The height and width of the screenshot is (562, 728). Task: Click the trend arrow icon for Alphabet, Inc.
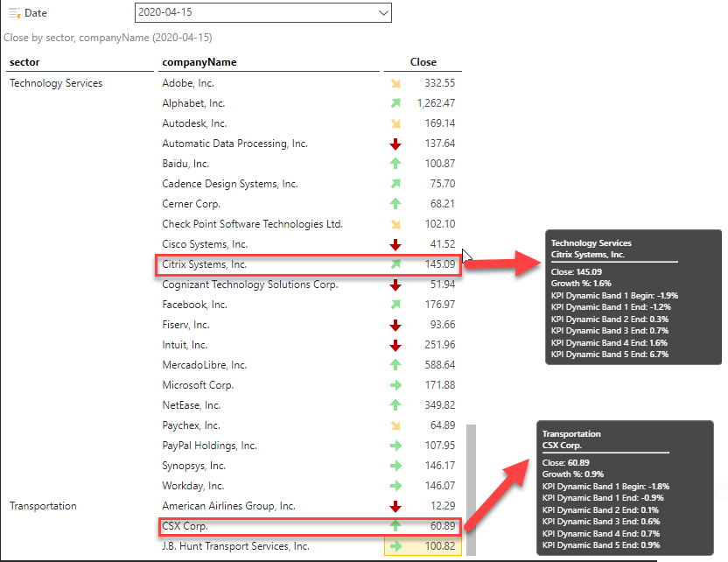[x=395, y=103]
